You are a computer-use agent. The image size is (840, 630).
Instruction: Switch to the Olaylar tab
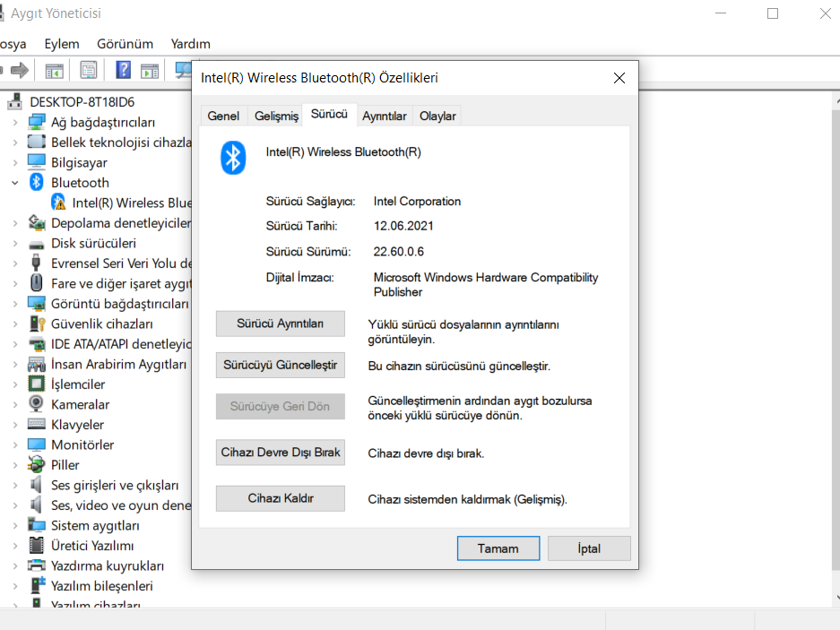(437, 116)
